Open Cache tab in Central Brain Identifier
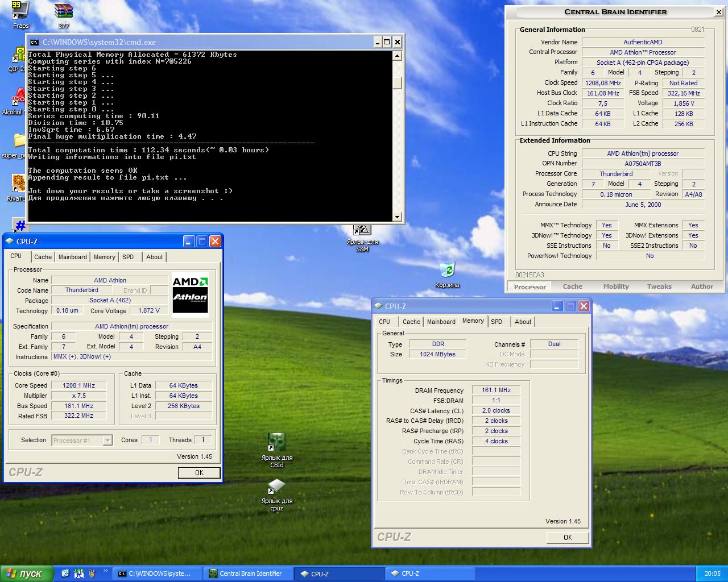Viewport: 728px width, 582px height. [573, 286]
